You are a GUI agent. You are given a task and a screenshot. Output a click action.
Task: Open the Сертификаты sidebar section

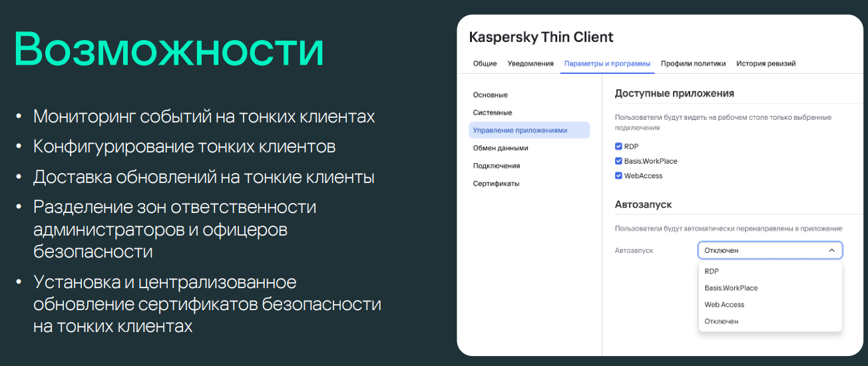coord(496,183)
